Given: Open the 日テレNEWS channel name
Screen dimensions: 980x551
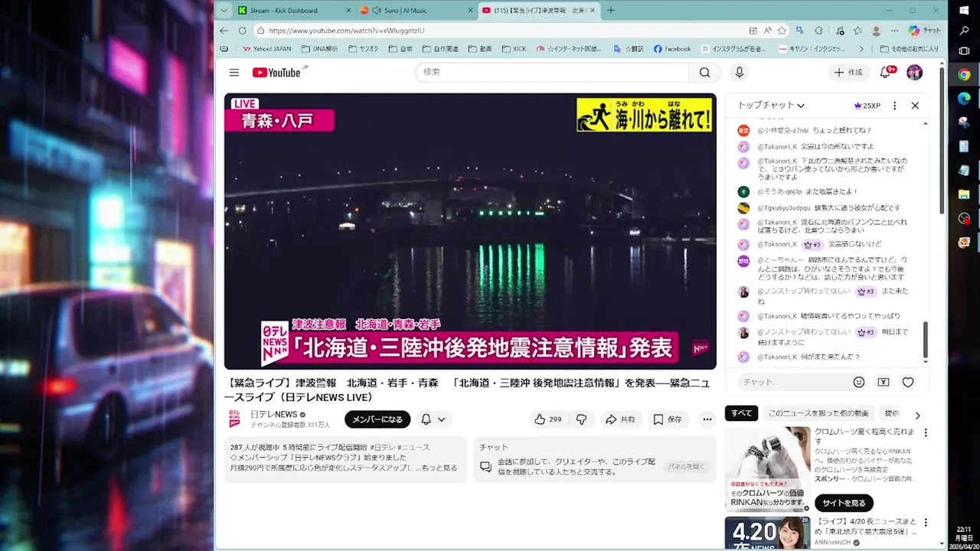Looking at the screenshot, I should (x=274, y=414).
